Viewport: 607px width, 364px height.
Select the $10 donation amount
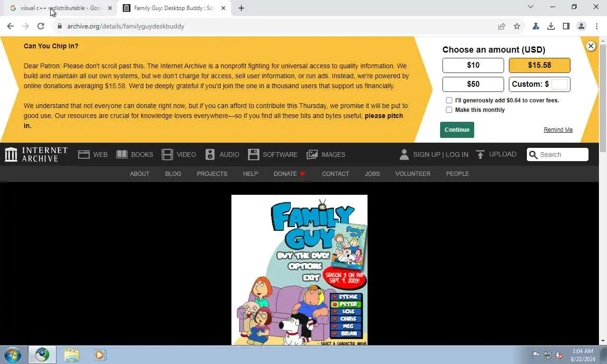[x=473, y=65]
